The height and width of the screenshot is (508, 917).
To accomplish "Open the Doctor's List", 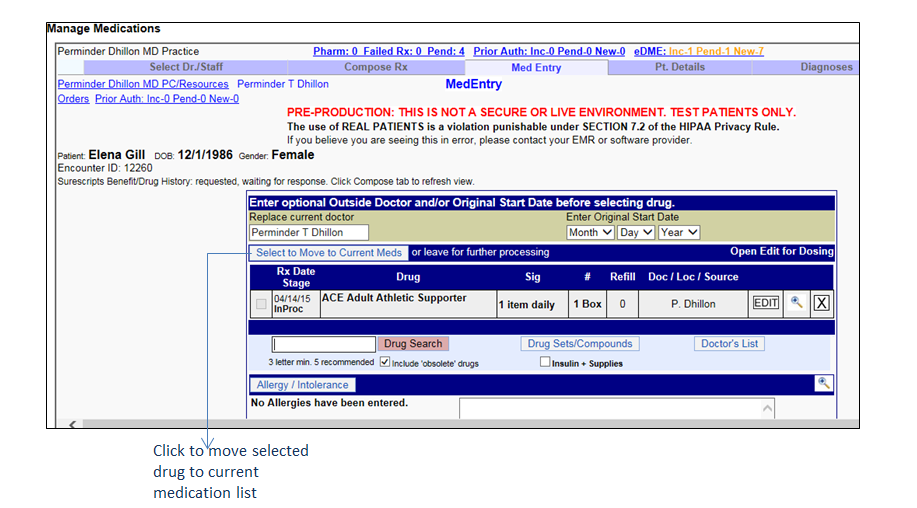I will [729, 344].
